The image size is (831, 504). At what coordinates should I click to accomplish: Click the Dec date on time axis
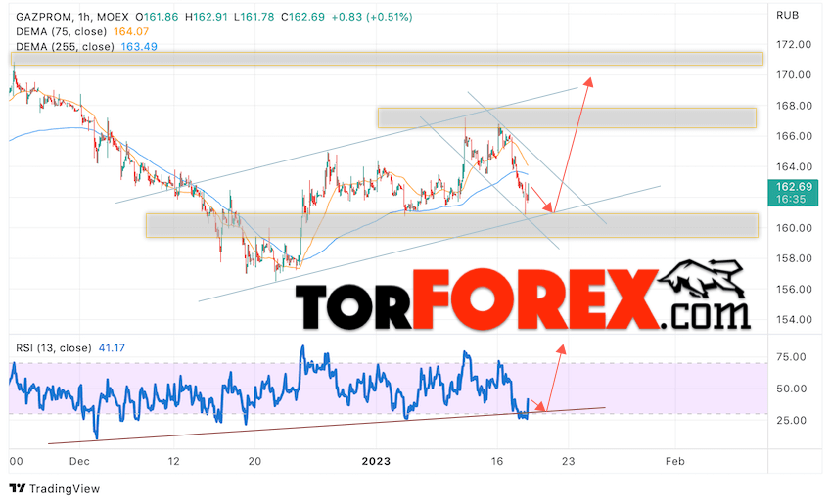click(79, 461)
